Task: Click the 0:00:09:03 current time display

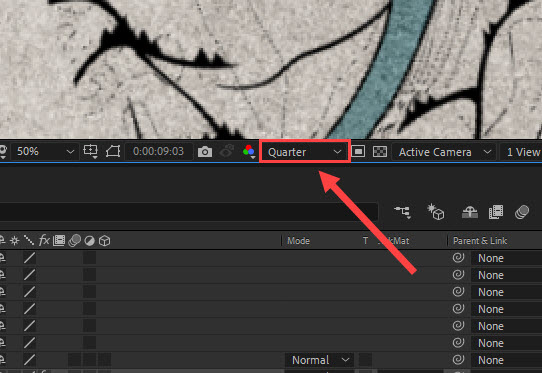Action: click(158, 151)
